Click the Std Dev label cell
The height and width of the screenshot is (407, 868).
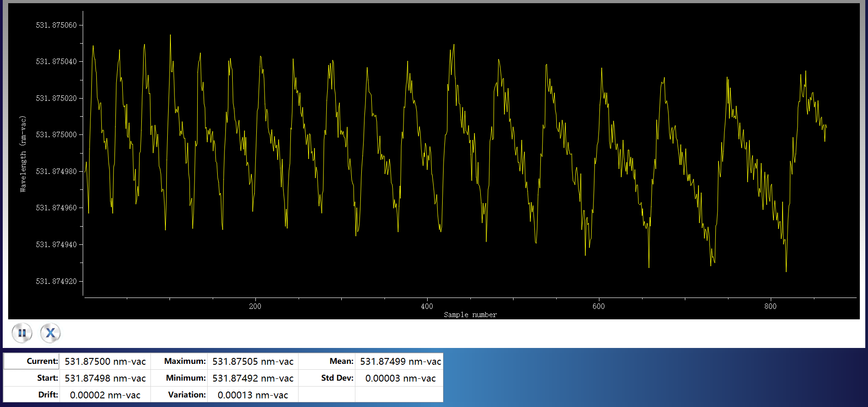click(x=327, y=378)
